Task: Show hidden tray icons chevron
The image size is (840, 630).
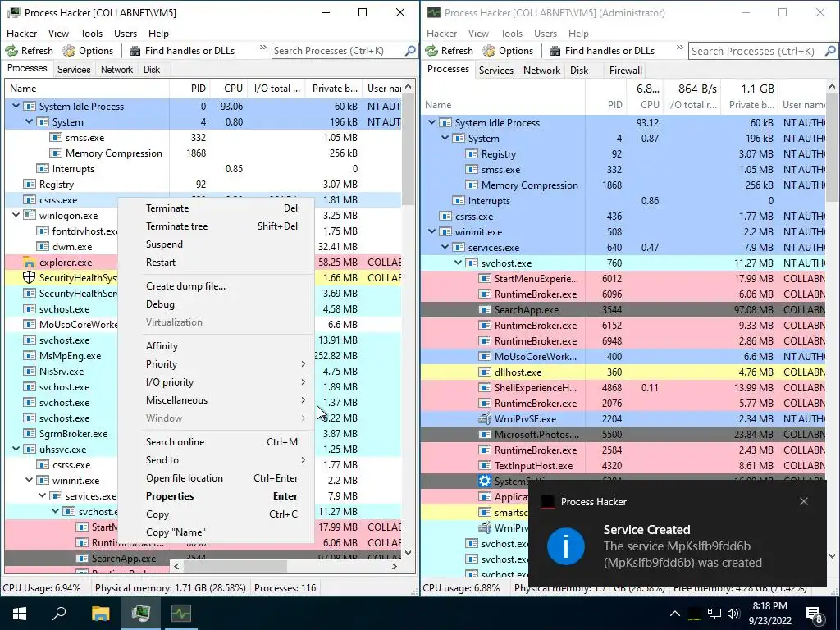Action: (x=675, y=614)
